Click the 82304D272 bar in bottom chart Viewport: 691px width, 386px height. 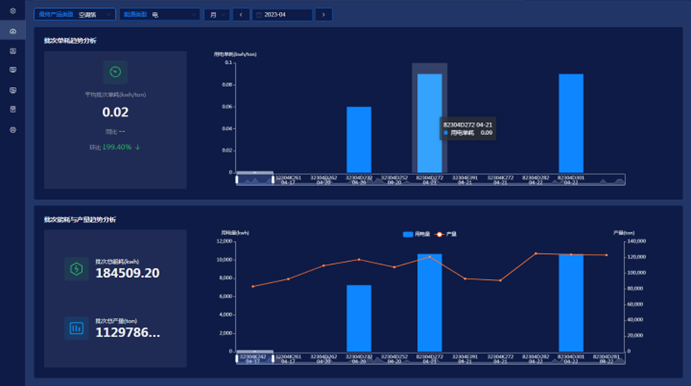tap(430, 303)
